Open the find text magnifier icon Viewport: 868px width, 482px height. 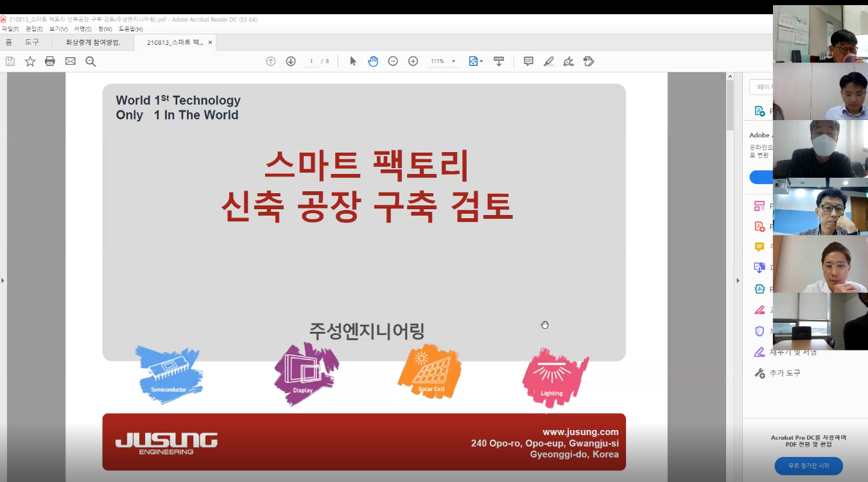tap(91, 61)
